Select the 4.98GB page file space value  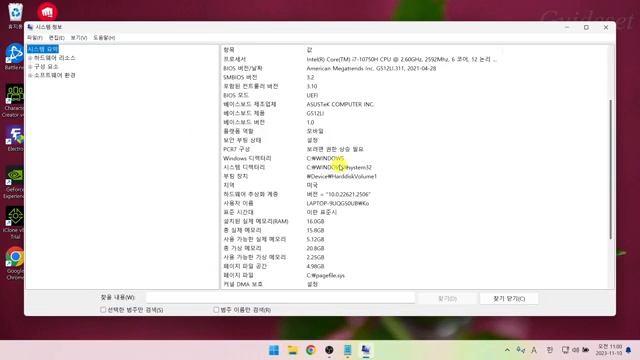[x=315, y=266]
